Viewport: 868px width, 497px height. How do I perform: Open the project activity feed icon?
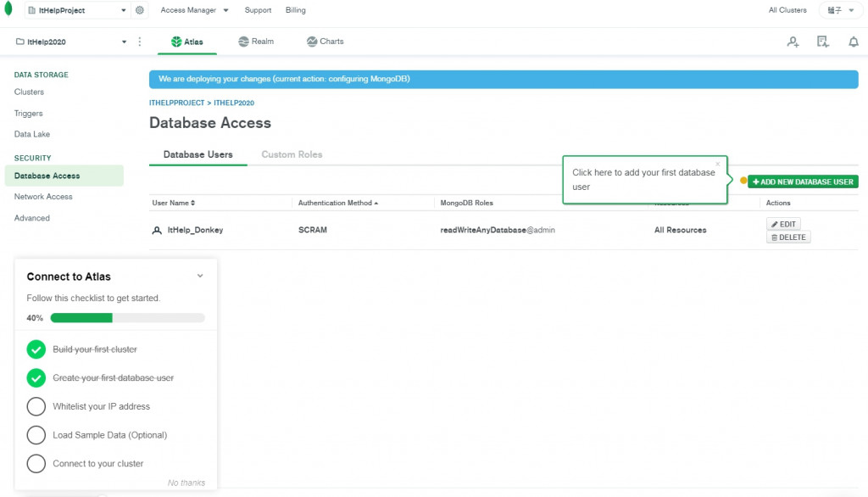tap(823, 42)
